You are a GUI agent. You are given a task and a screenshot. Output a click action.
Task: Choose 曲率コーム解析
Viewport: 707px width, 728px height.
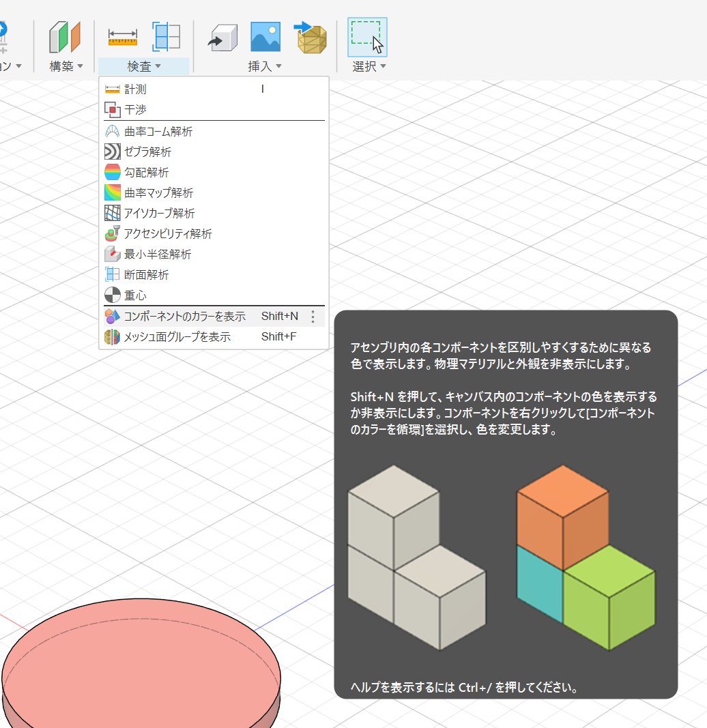(x=214, y=132)
